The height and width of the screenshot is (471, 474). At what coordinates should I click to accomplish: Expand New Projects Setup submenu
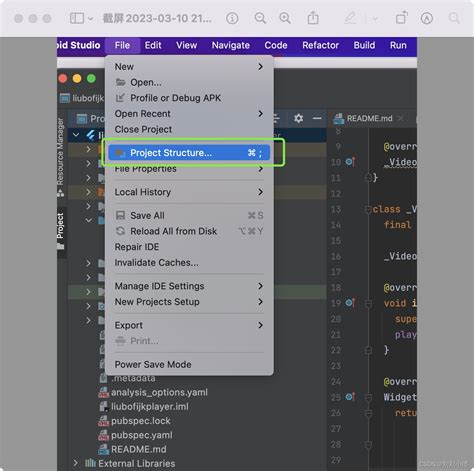click(189, 302)
